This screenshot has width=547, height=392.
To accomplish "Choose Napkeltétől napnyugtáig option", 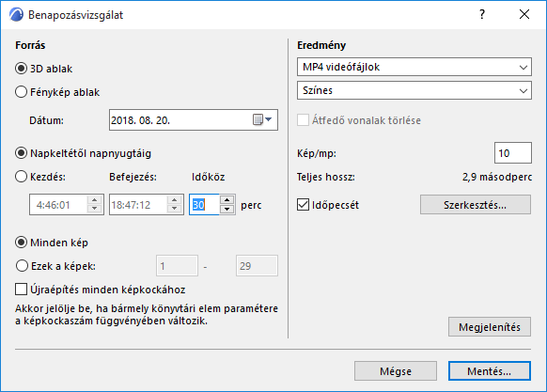I will (22, 153).
